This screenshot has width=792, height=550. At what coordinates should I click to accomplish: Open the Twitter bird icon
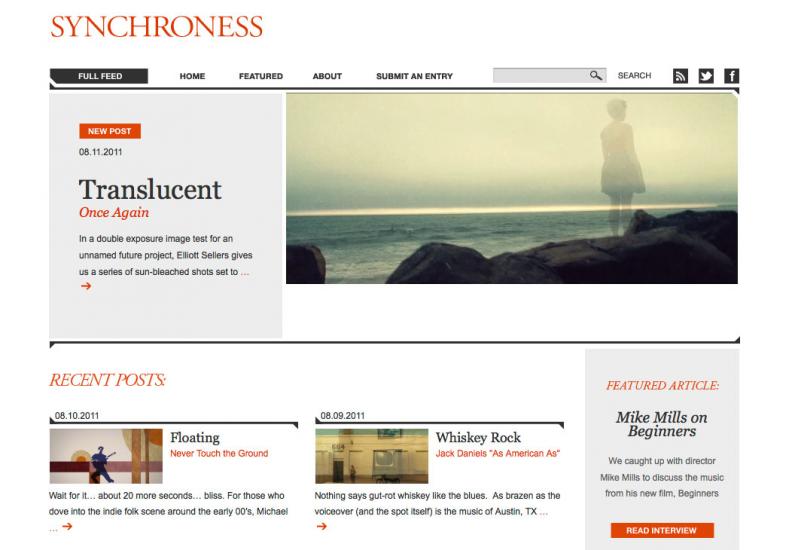(706, 76)
